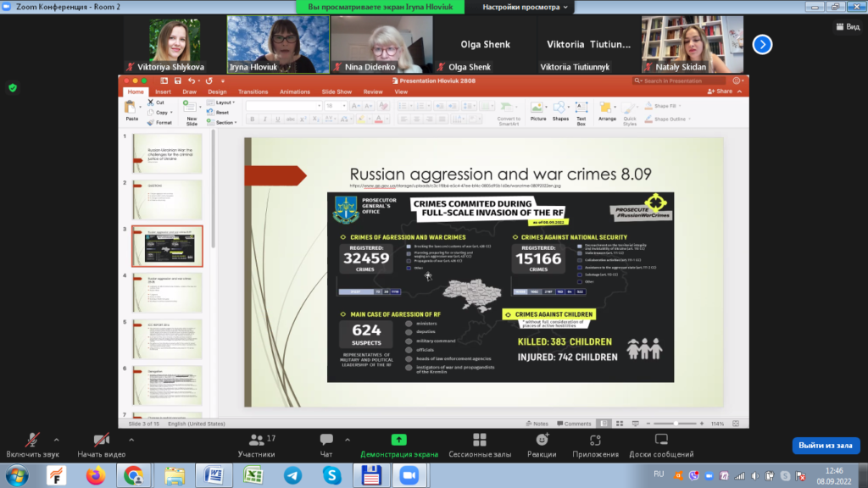Fit slide to window icon
This screenshot has height=488, width=868.
pyautogui.click(x=736, y=424)
